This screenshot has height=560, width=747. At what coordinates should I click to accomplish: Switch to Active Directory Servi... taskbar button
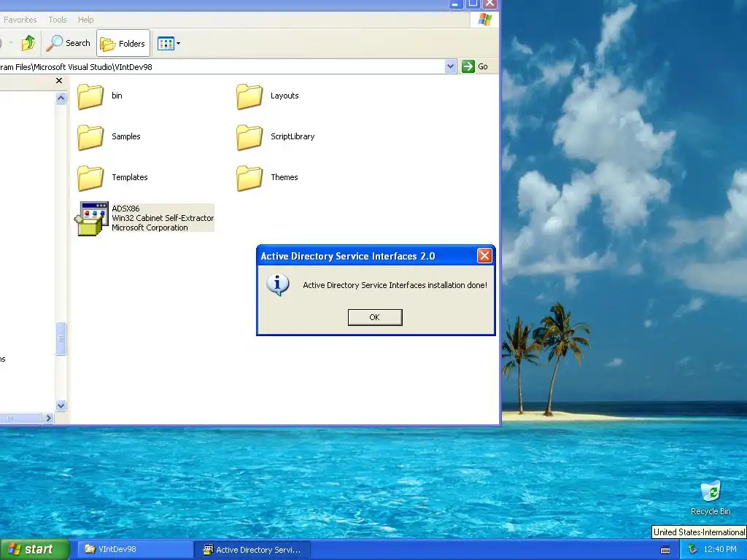click(252, 550)
